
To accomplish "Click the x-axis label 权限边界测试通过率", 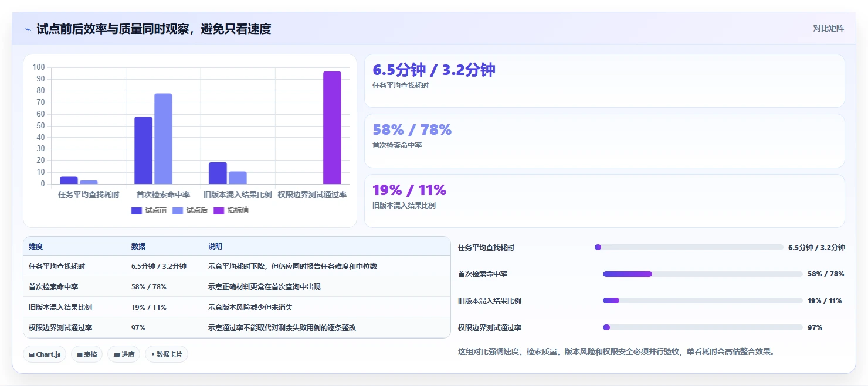I will click(312, 194).
